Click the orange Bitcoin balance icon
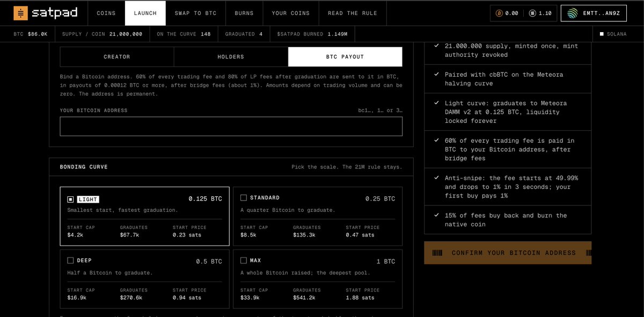Image resolution: width=644 pixels, height=317 pixels. point(499,13)
